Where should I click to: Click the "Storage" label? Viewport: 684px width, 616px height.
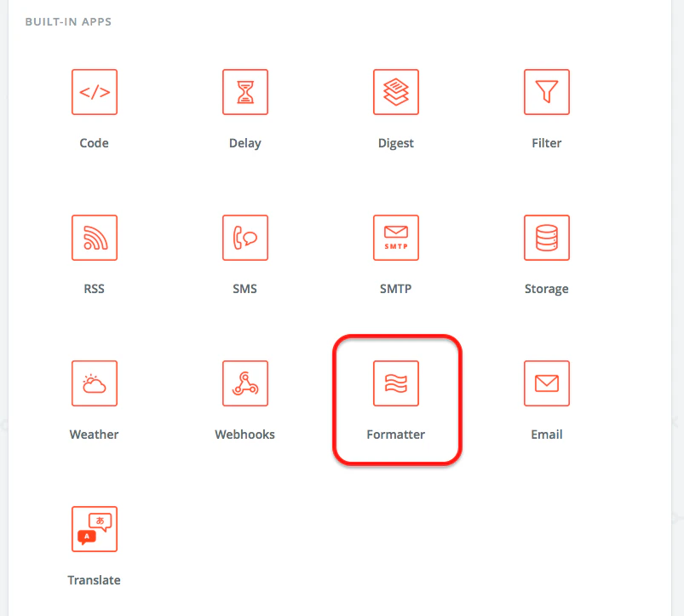point(547,289)
